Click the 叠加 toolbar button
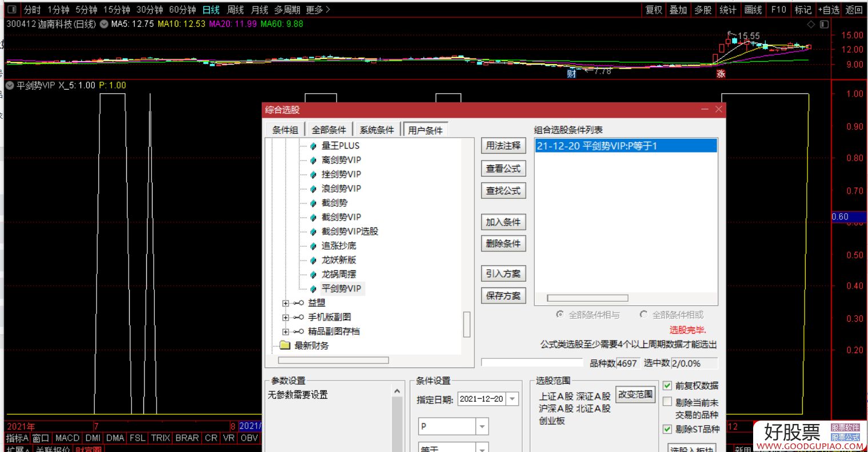Image resolution: width=868 pixels, height=452 pixels. click(678, 10)
